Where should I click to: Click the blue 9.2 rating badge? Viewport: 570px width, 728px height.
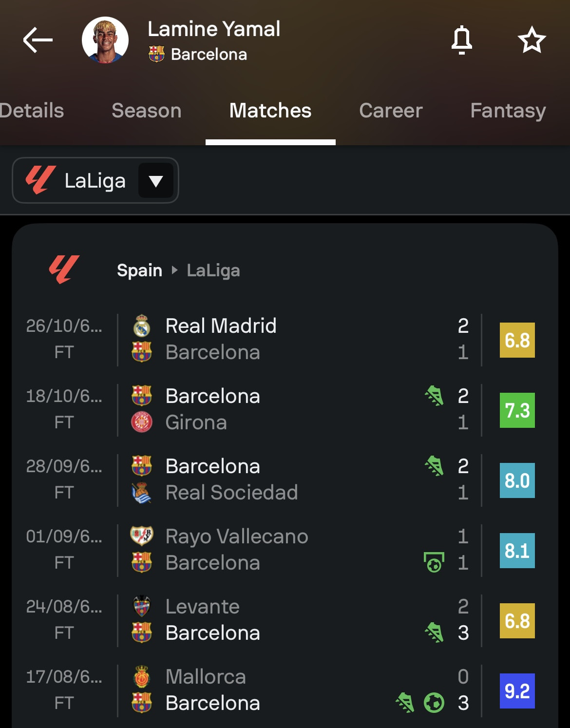[x=517, y=691]
